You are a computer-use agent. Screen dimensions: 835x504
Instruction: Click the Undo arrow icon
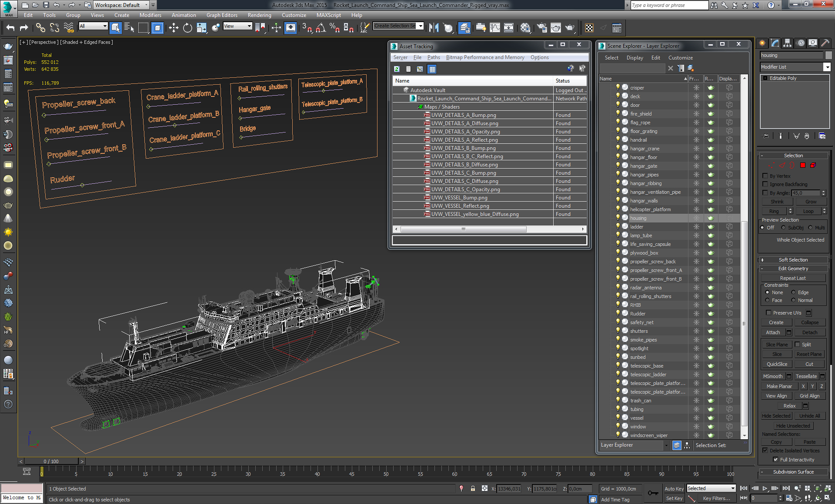click(x=10, y=28)
